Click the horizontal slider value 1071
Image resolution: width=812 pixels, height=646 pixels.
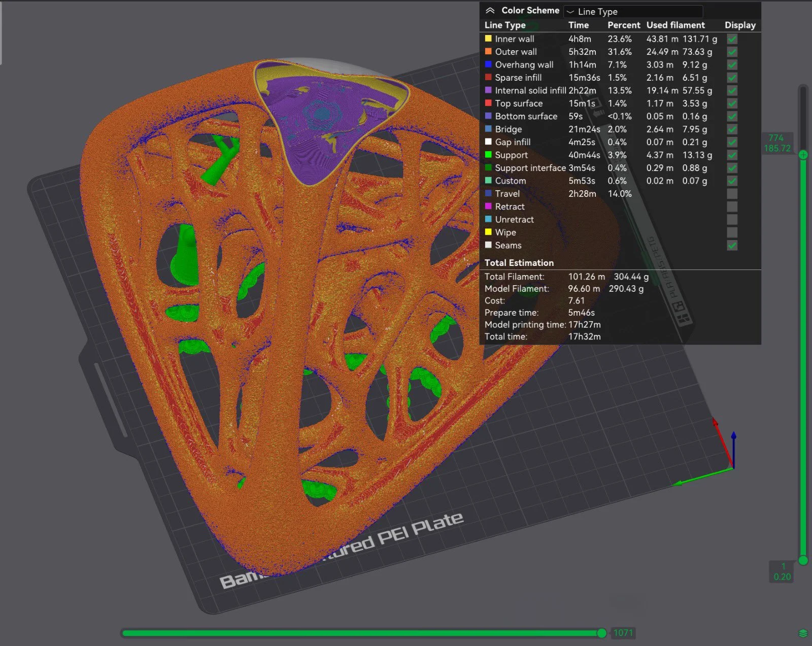623,633
